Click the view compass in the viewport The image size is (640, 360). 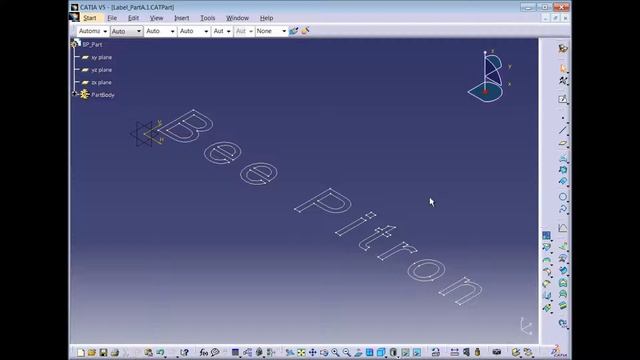(x=489, y=76)
